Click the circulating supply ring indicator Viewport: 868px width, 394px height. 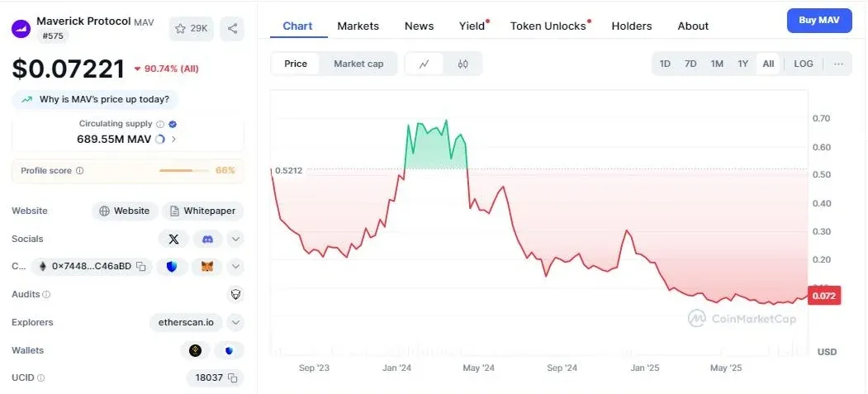click(x=160, y=140)
